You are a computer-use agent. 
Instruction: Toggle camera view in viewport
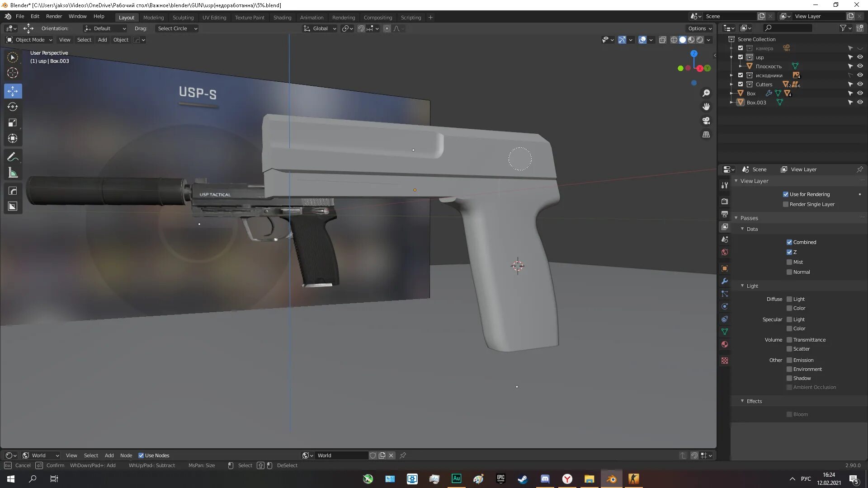pyautogui.click(x=706, y=121)
